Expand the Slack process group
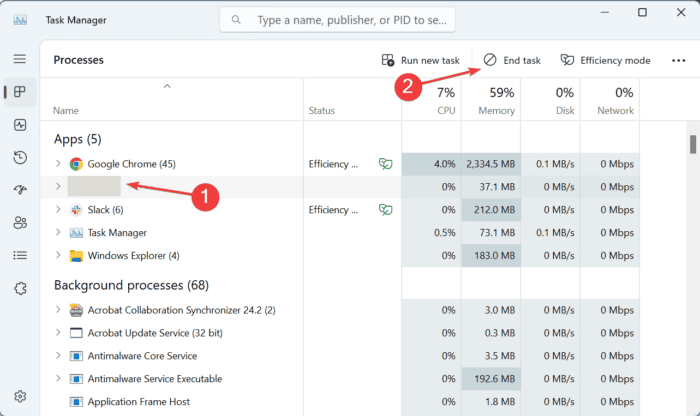Screen dimensions: 700x416 58,209
